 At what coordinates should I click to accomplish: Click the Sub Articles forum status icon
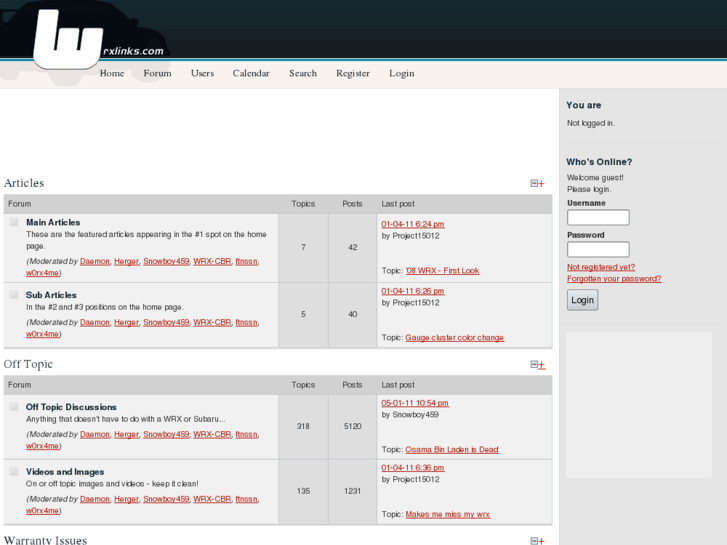point(14,295)
